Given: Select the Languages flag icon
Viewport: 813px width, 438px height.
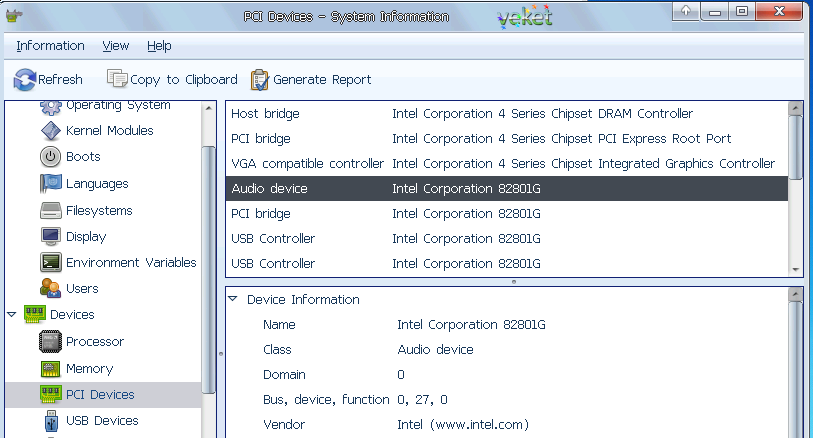Looking at the screenshot, I should pos(50,183).
